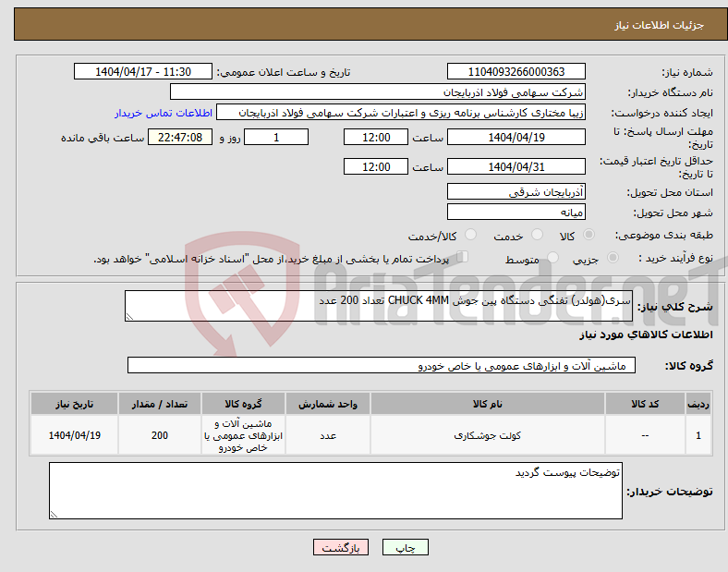Image resolution: width=728 pixels, height=572 pixels.
Task: Click the کولت جوشکاری cell
Action: click(488, 435)
